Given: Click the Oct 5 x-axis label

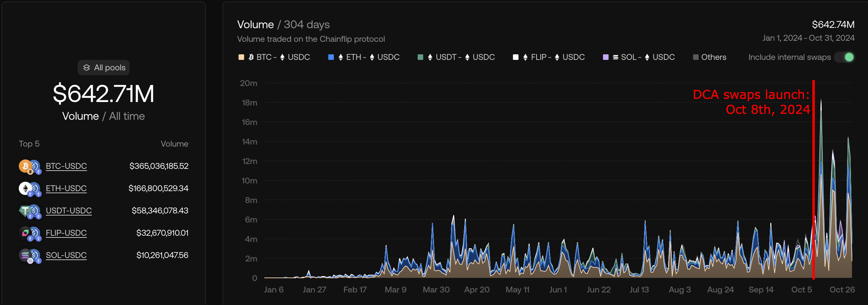Looking at the screenshot, I should pos(802,290).
